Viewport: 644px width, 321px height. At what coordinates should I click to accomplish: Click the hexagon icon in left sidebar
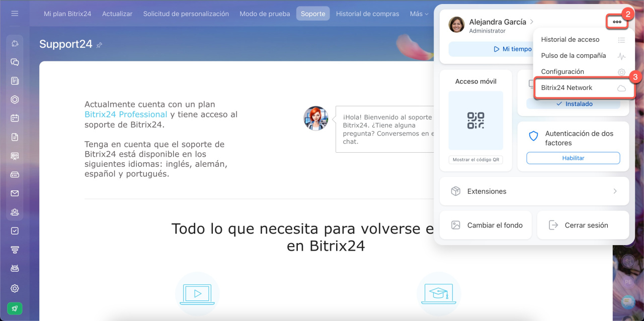tap(15, 99)
